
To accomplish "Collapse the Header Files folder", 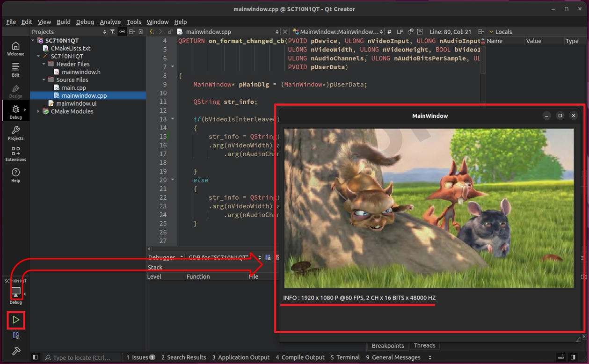I will 44,64.
